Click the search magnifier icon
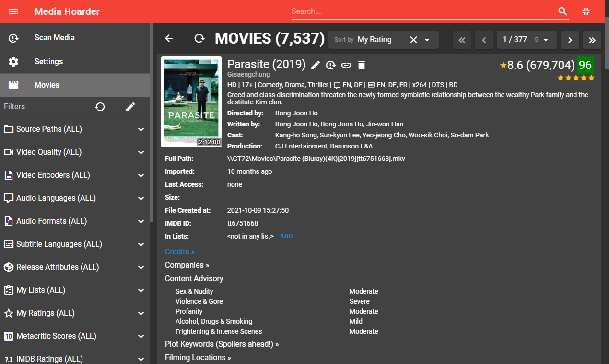Screen dimensions: 609x364 tap(563, 11)
